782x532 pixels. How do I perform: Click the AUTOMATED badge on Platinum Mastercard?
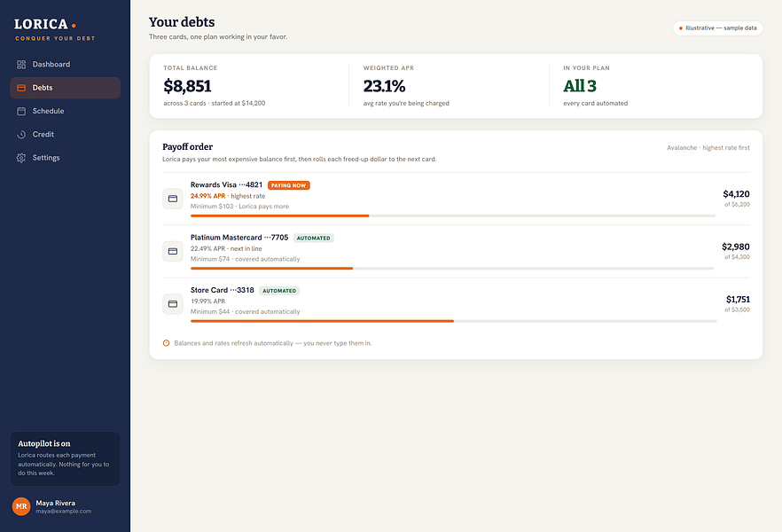313,239
